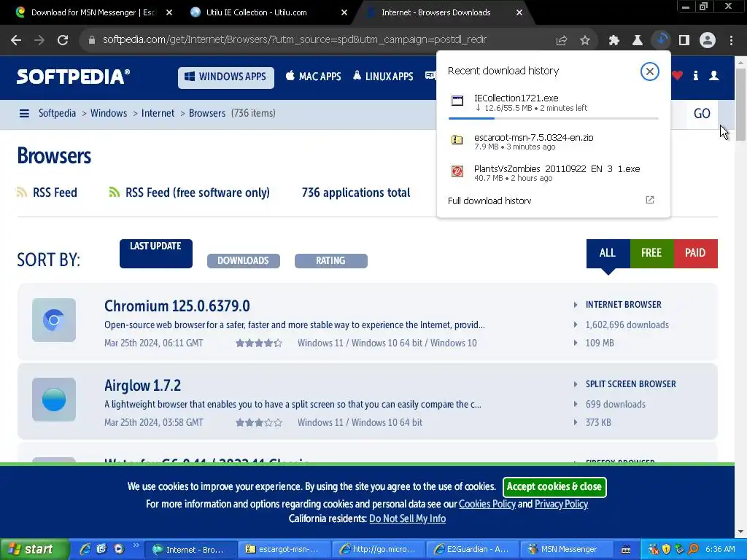Click the Internet breadcrumb link
This screenshot has height=560, width=747.
[158, 113]
